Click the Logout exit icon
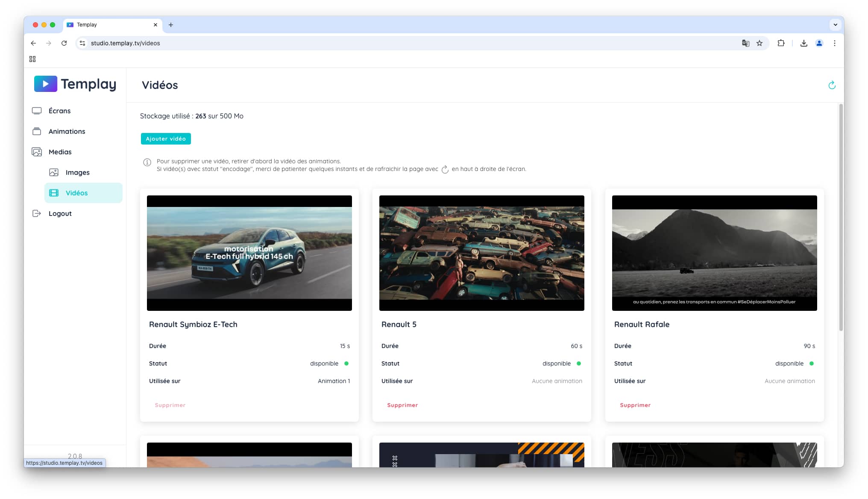This screenshot has width=868, height=499. 37,213
